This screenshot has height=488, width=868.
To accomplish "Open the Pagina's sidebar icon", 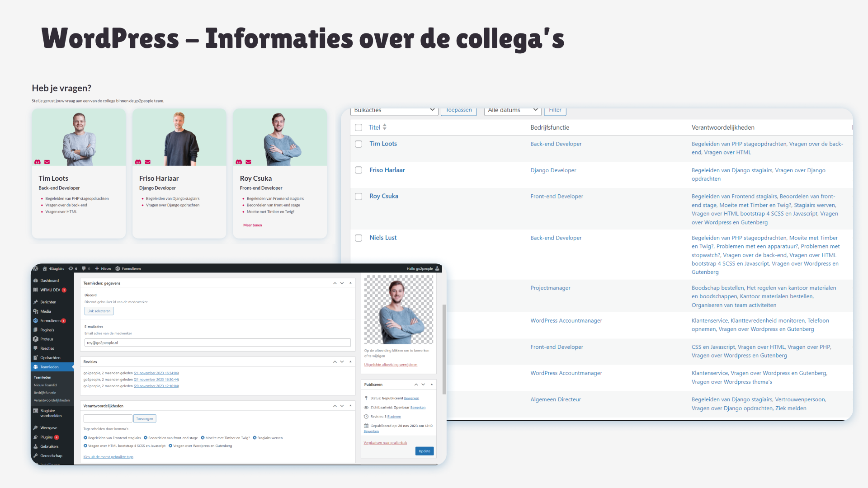I will [x=36, y=330].
